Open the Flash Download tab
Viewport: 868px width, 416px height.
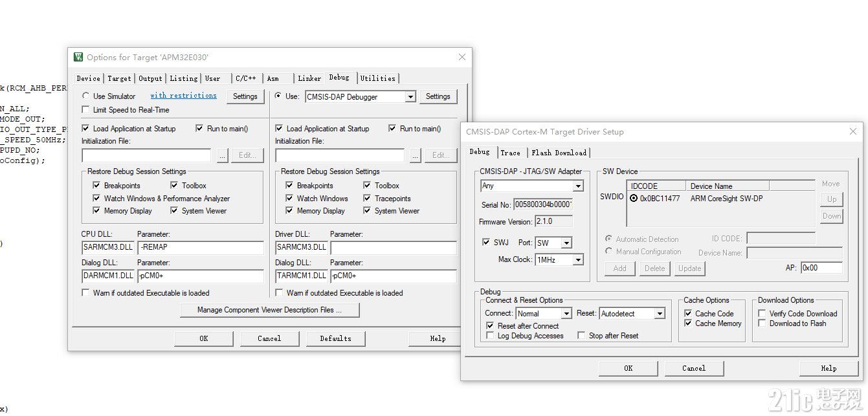click(x=559, y=153)
